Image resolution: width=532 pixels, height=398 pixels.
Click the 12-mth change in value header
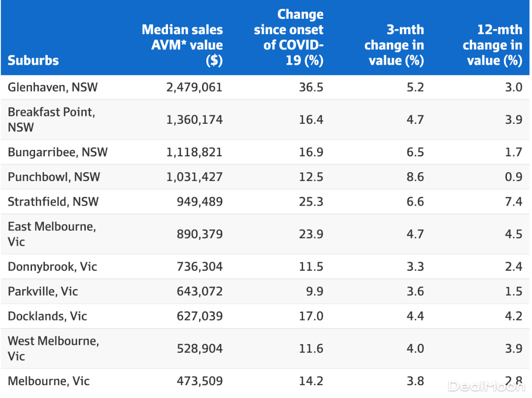(x=493, y=45)
